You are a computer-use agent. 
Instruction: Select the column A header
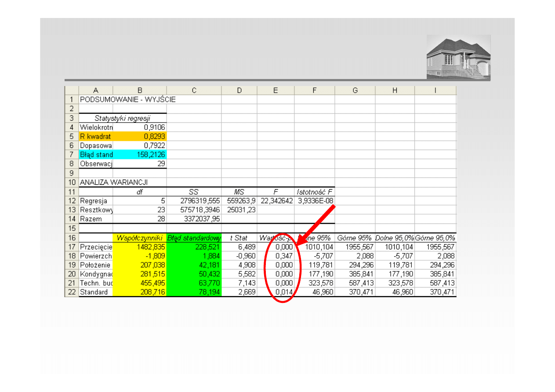[96, 90]
